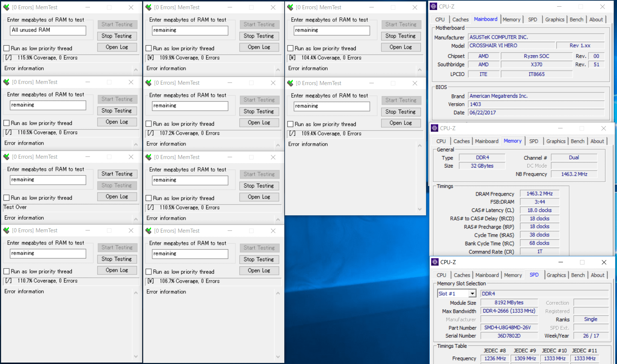Stop testing in the 106.7% coverage MemTest
Screen dimensions: 617x364
(x=259, y=259)
